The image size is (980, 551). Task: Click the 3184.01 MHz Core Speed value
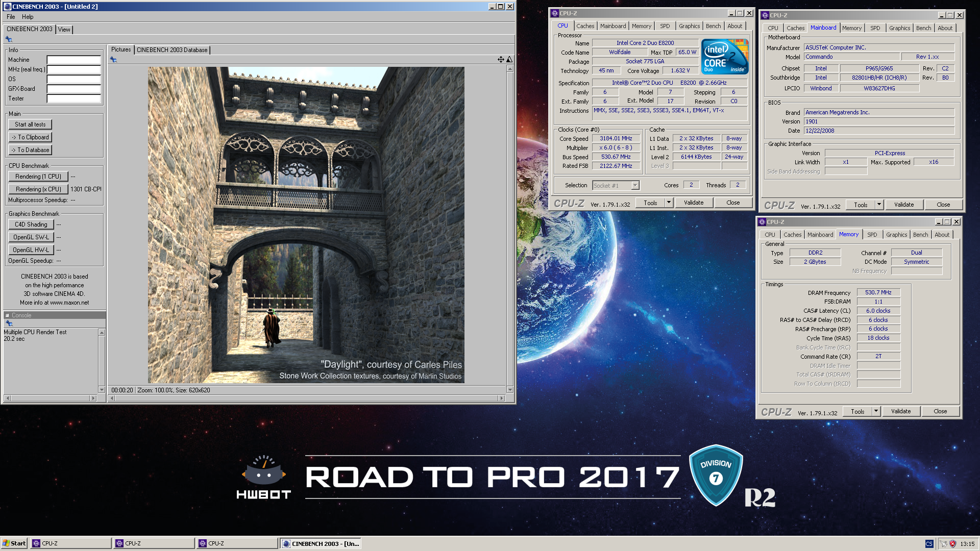point(616,138)
